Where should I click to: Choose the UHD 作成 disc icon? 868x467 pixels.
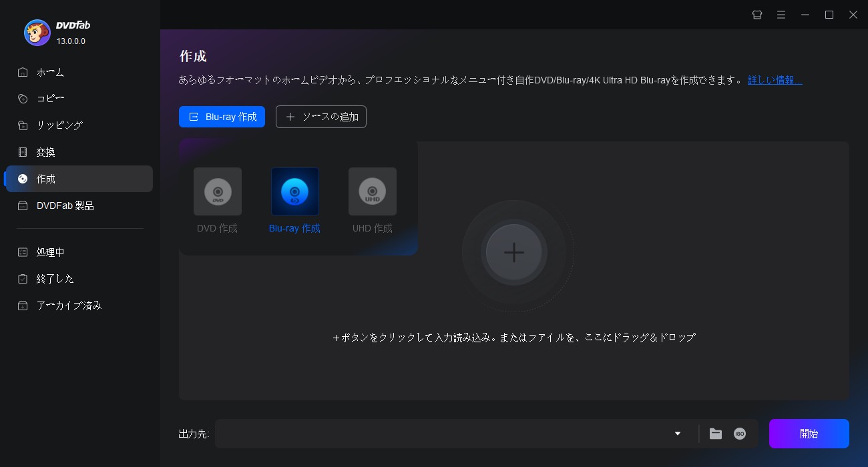pyautogui.click(x=373, y=191)
